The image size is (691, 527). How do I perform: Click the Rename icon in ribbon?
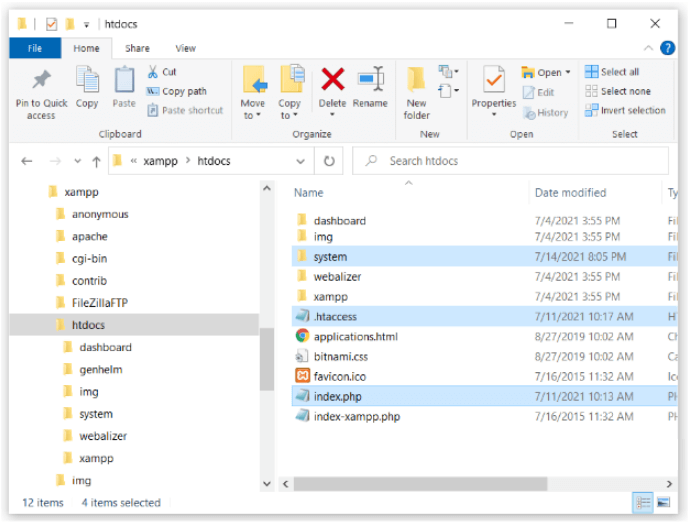(x=370, y=80)
